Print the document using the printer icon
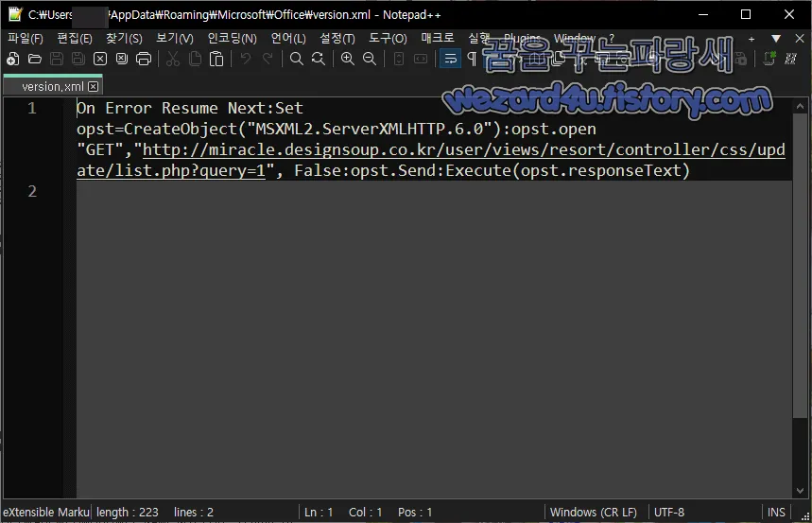This screenshot has height=523, width=812. (144, 59)
